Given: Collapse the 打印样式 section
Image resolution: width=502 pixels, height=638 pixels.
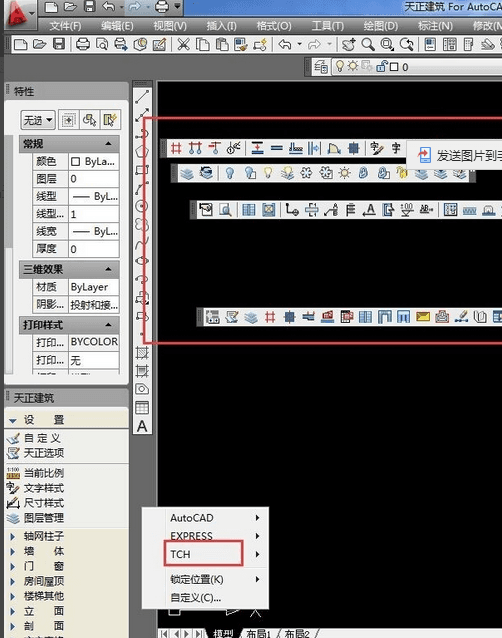Looking at the screenshot, I should pos(108,325).
